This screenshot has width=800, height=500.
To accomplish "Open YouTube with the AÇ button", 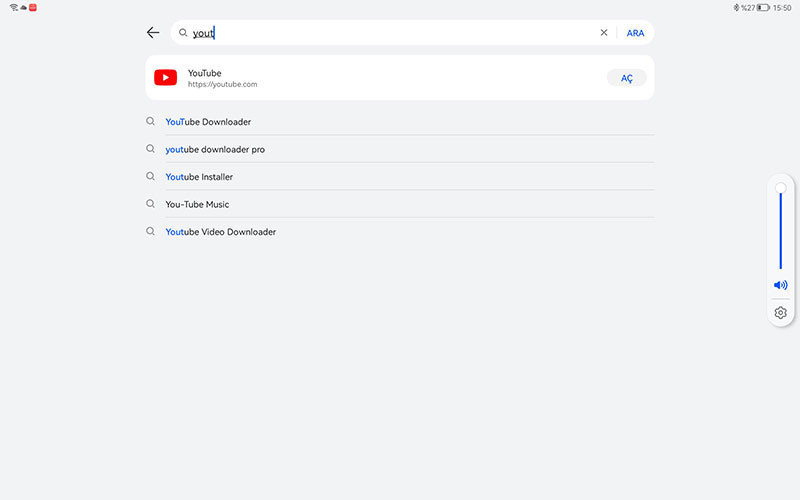I will [627, 78].
